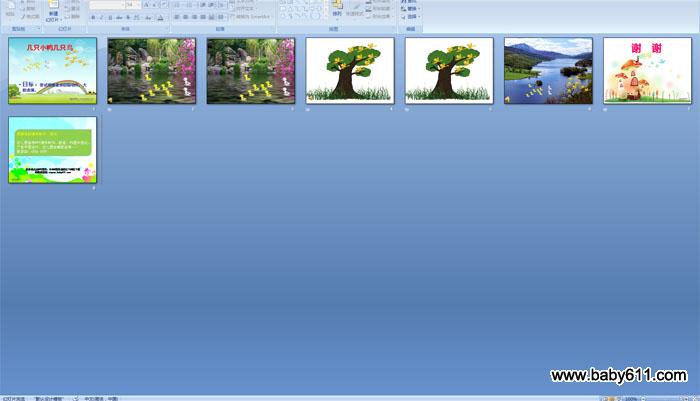
Task: Open Quick Styles in the Drawing group
Action: coord(355,9)
